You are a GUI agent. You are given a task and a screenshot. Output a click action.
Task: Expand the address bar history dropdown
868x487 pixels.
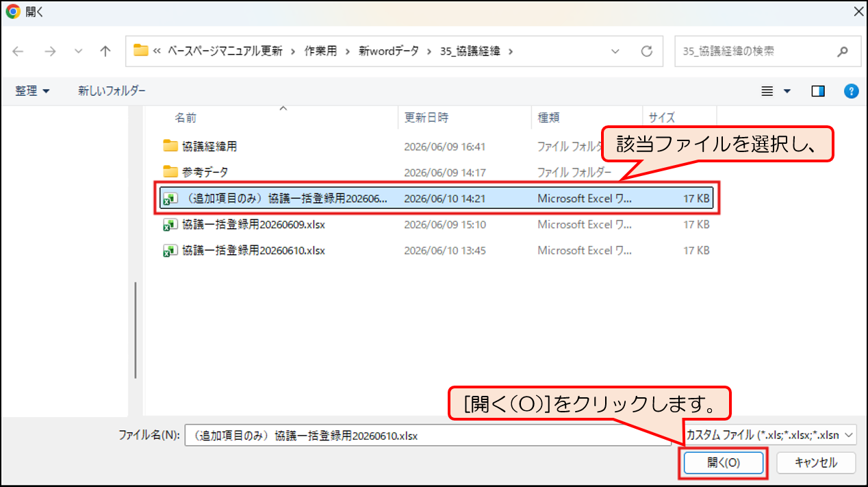[615, 51]
